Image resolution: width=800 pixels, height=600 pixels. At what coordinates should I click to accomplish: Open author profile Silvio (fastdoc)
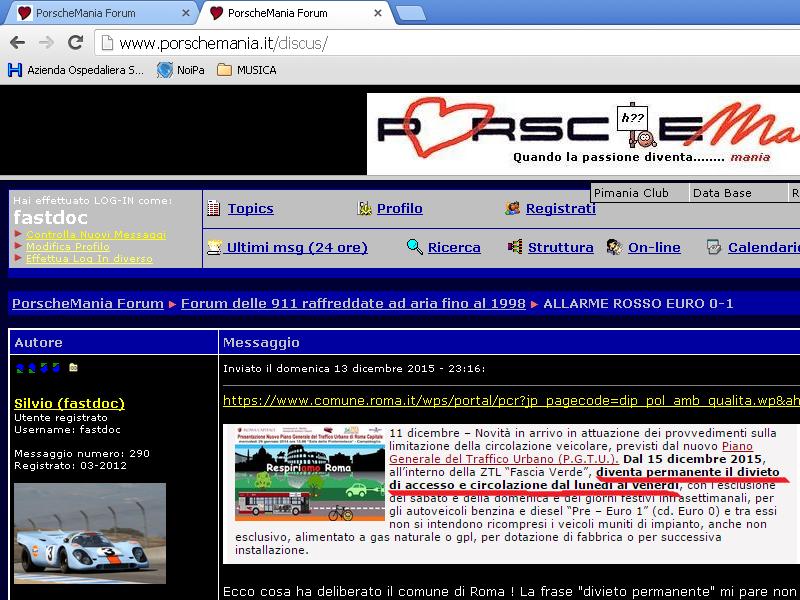click(69, 404)
